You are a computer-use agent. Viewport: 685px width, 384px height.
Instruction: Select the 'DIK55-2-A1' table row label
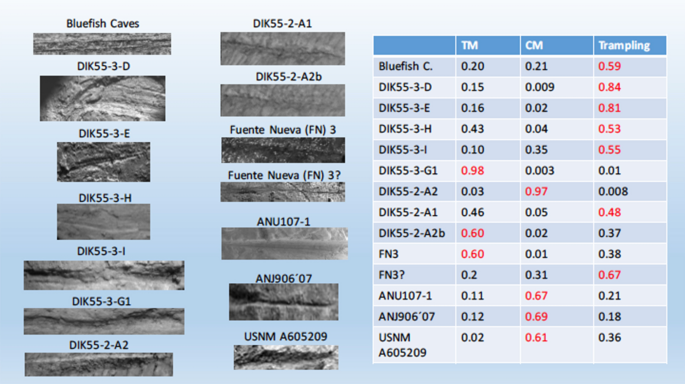(x=408, y=212)
